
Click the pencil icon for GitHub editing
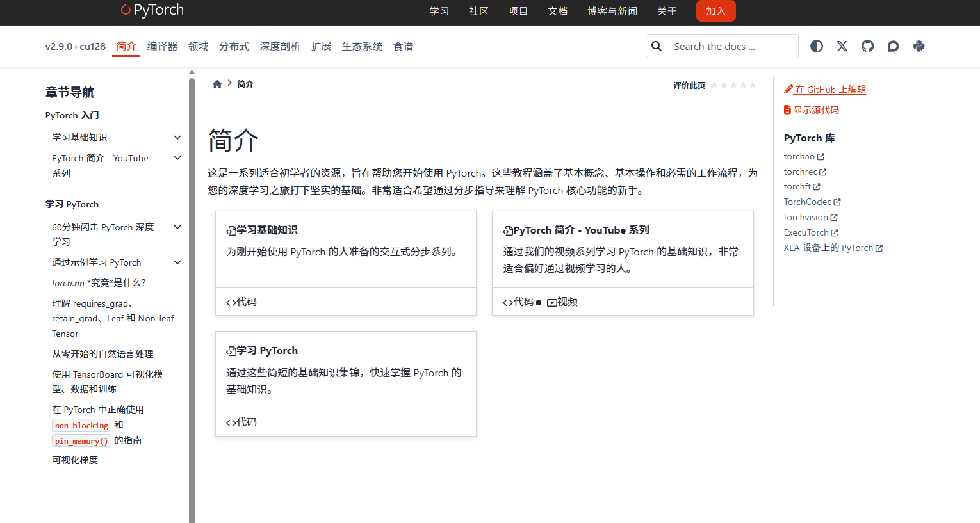[x=788, y=90]
